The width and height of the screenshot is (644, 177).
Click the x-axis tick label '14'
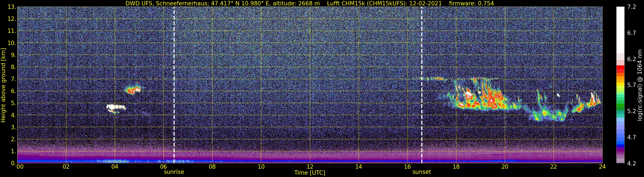click(358, 167)
